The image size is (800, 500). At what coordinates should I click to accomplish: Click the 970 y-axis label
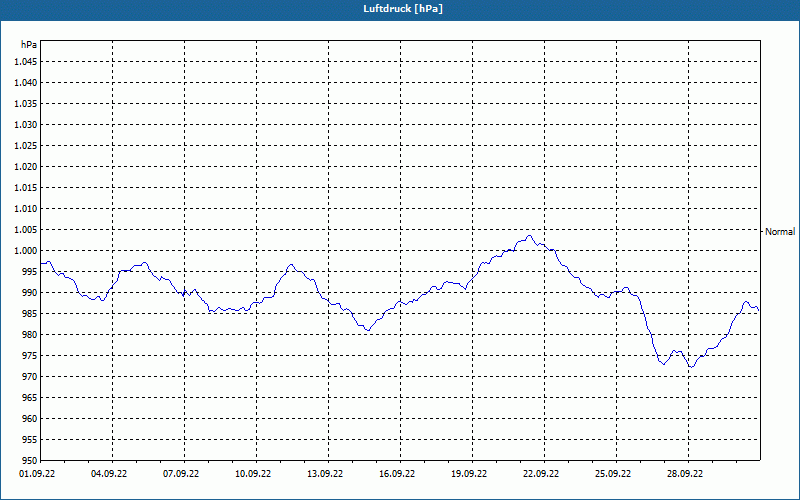[x=30, y=377]
